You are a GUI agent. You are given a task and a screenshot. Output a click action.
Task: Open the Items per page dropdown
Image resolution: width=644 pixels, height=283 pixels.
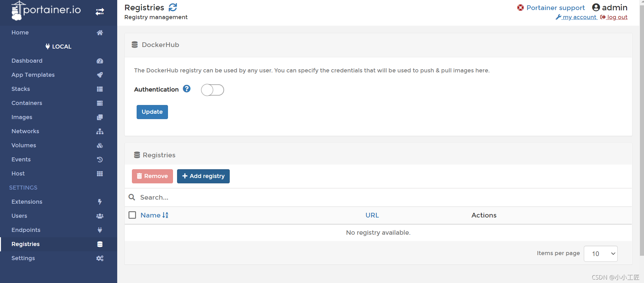[x=600, y=254]
